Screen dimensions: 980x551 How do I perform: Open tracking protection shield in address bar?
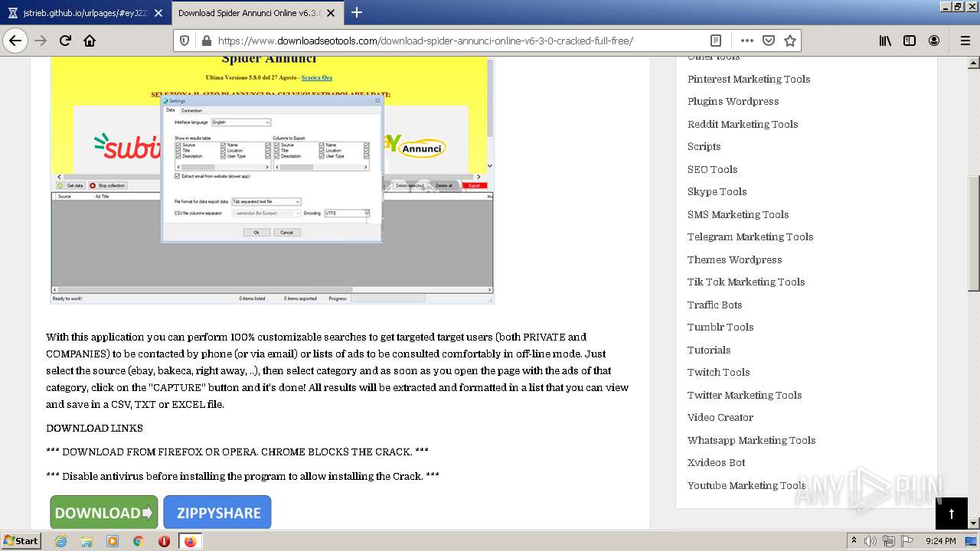click(x=185, y=41)
